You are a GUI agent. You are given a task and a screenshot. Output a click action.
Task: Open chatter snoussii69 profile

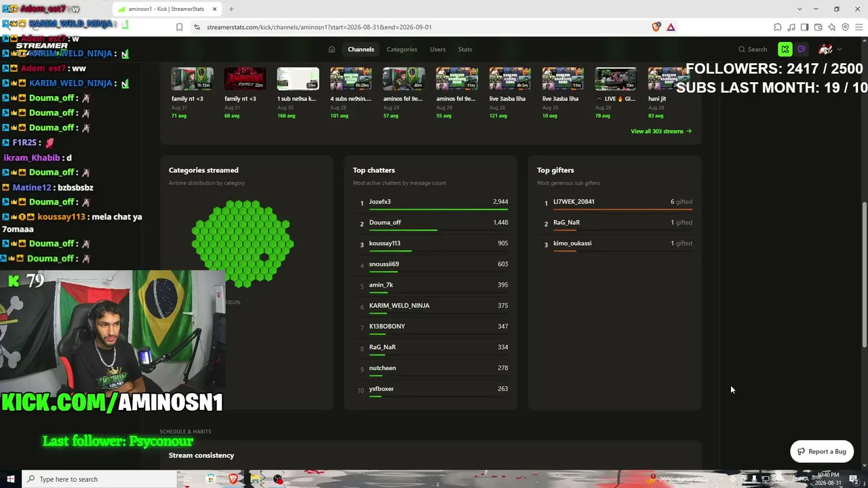[384, 264]
